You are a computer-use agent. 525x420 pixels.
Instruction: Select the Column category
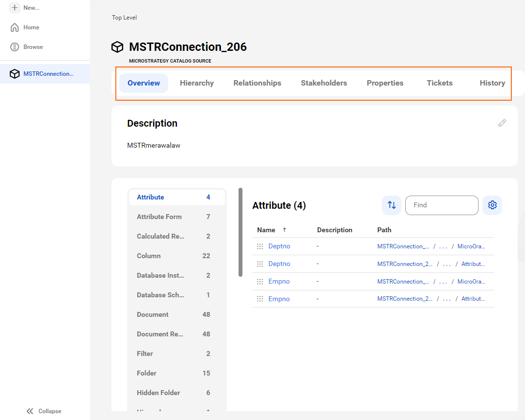click(x=177, y=256)
